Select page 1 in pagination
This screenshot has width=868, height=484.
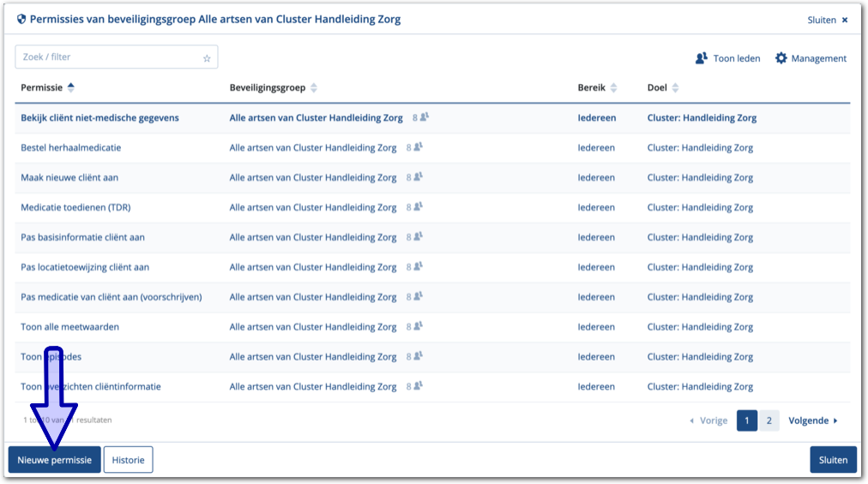(746, 420)
